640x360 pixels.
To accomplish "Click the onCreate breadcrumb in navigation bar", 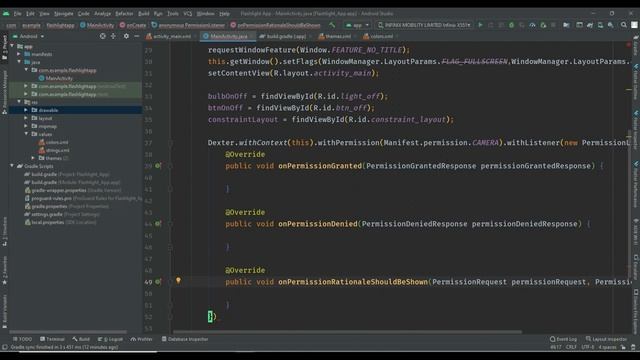I will coord(133,25).
